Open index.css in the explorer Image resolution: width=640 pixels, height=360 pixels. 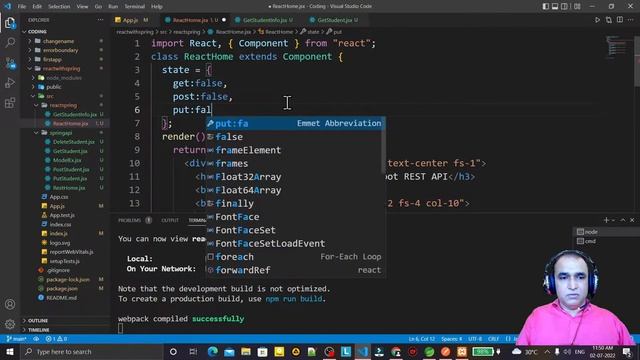pyautogui.click(x=60, y=224)
